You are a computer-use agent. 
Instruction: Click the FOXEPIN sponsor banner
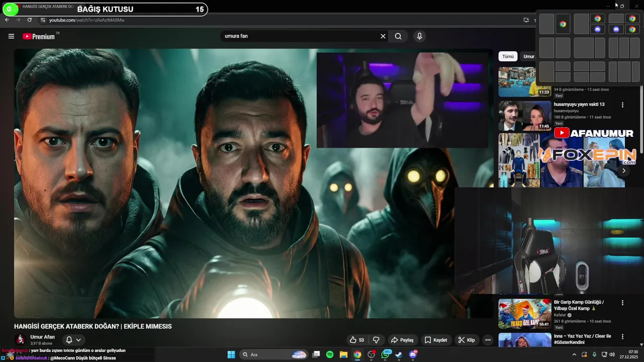pos(588,156)
